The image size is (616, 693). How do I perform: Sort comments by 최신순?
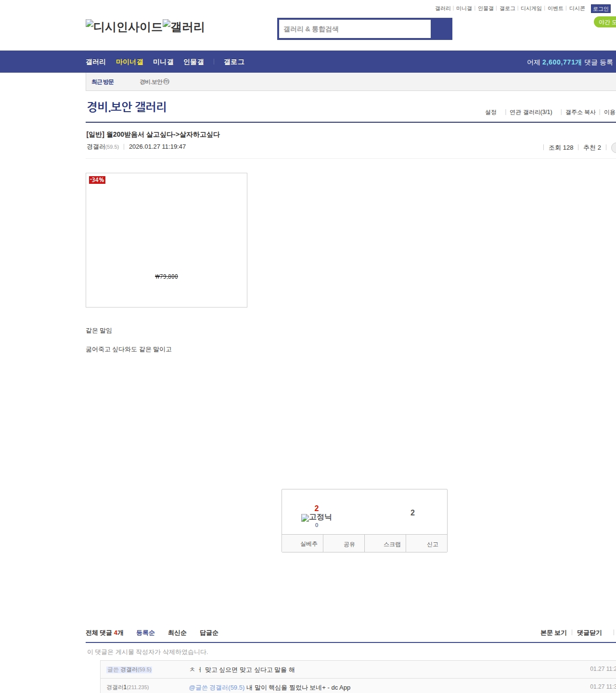coord(177,633)
